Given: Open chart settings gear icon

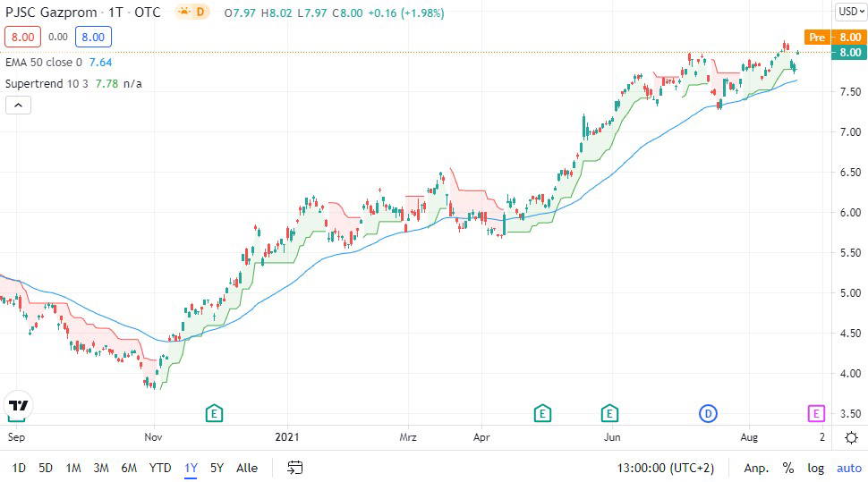Looking at the screenshot, I should pyautogui.click(x=851, y=437).
